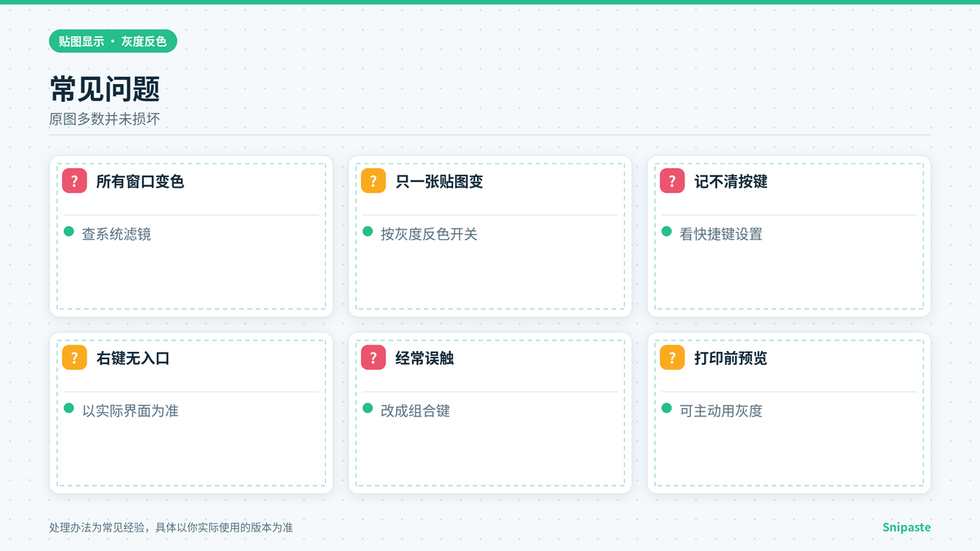Click the orange question icon beside 只一张贴图变

373,181
